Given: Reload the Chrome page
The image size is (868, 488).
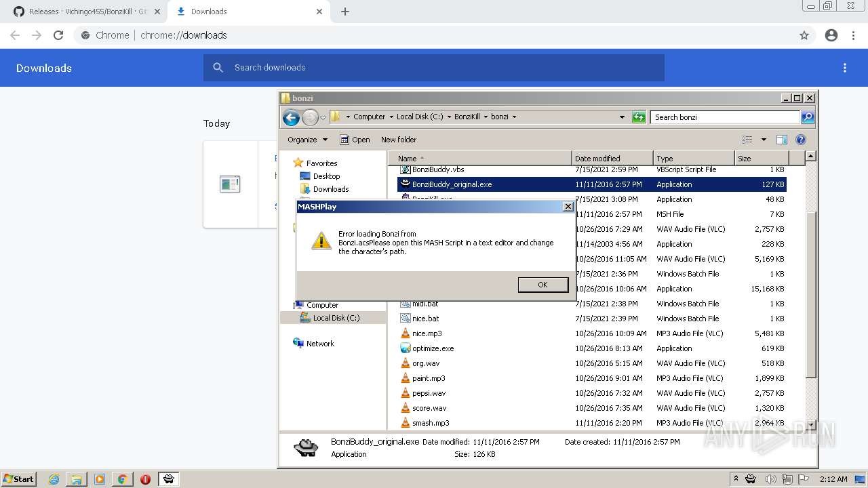Looking at the screenshot, I should 58,35.
